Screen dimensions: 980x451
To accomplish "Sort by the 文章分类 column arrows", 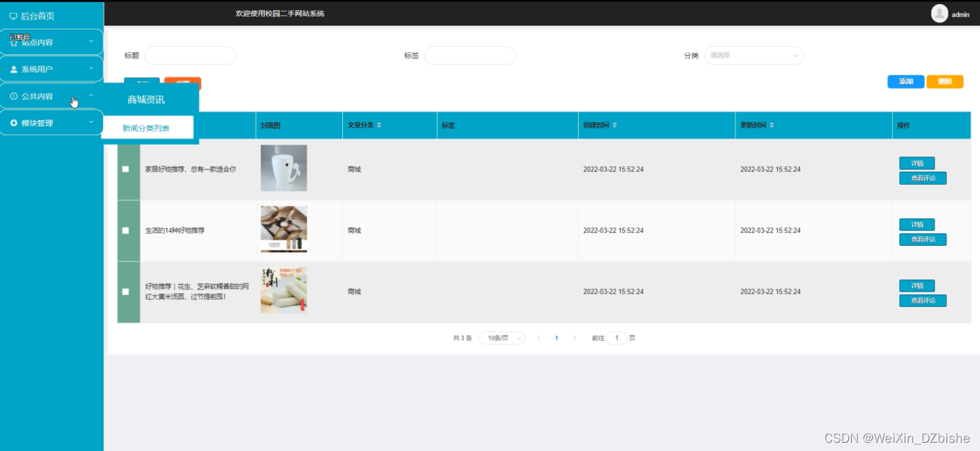I will (x=379, y=125).
